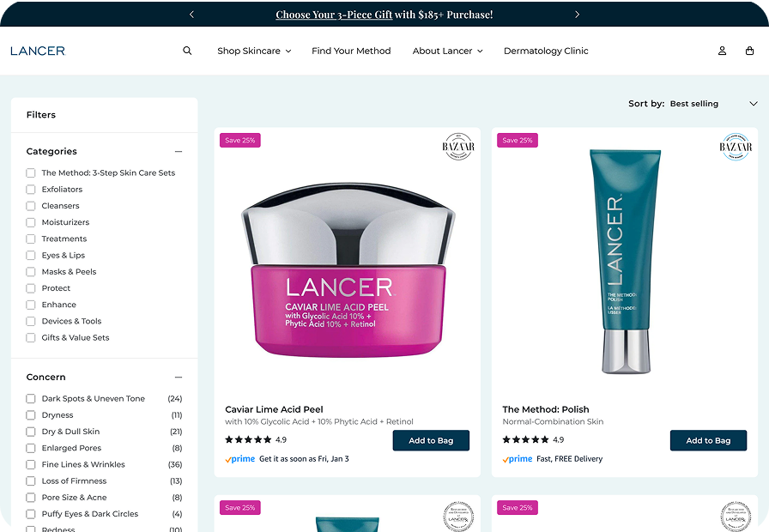Check the Masks & Peels category

coord(30,272)
